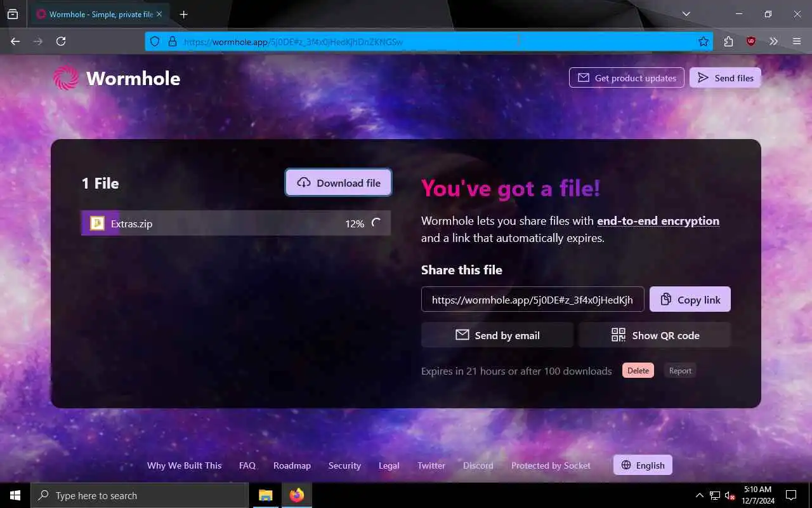Click the taskbar search box
This screenshot has width=812, height=508.
[139, 495]
